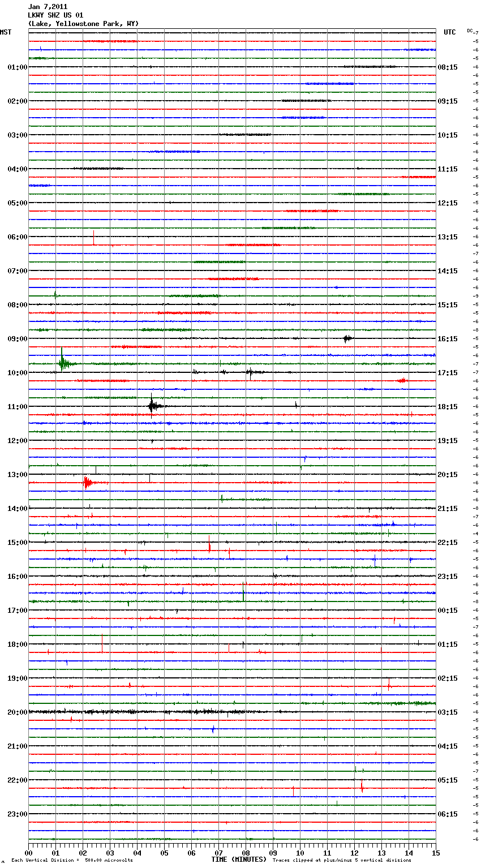Click minute 00 on the bottom axis
The height and width of the screenshot is (868, 481).
(29, 853)
